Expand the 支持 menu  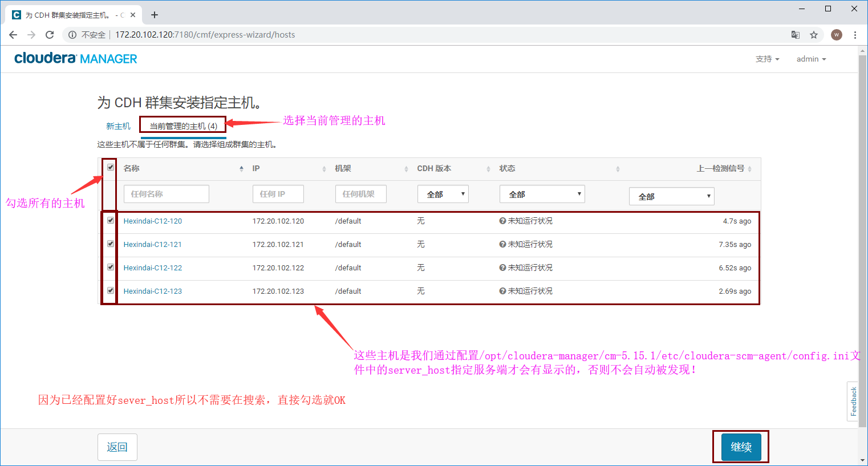pos(767,59)
